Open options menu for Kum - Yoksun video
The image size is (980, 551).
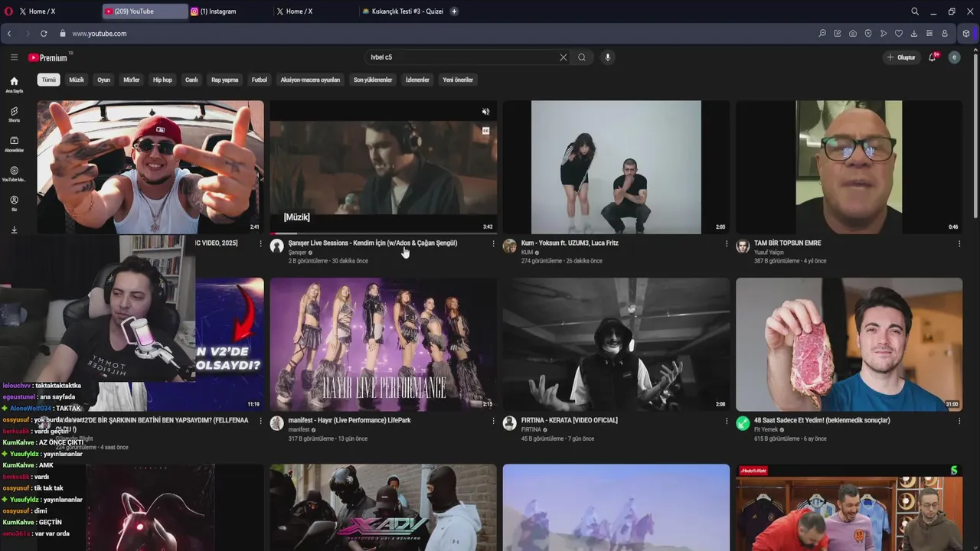(727, 244)
